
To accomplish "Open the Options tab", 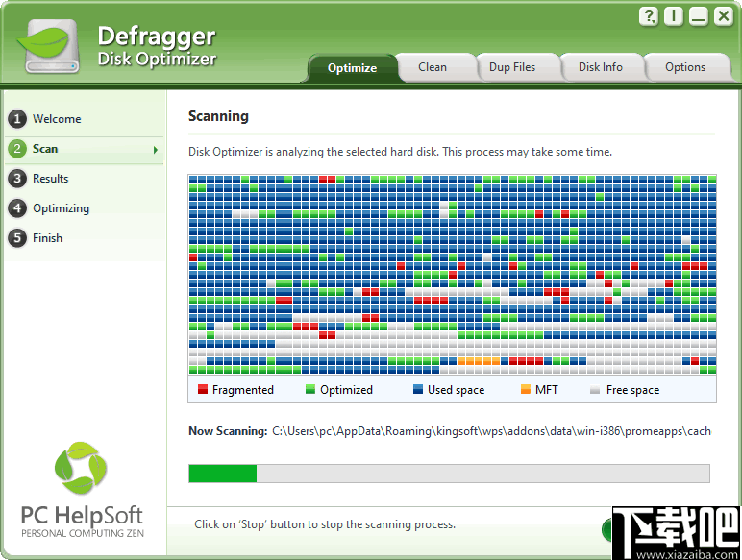I will (685, 67).
